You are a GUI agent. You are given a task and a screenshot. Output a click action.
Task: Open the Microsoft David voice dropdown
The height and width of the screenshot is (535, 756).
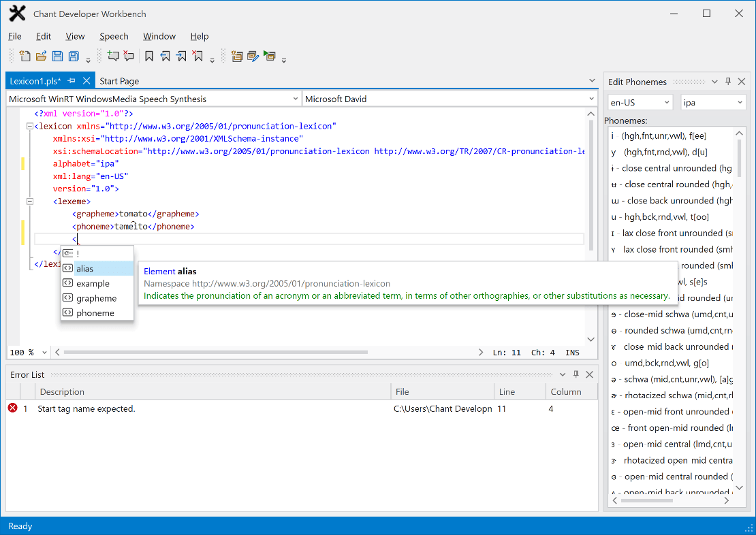(448, 99)
